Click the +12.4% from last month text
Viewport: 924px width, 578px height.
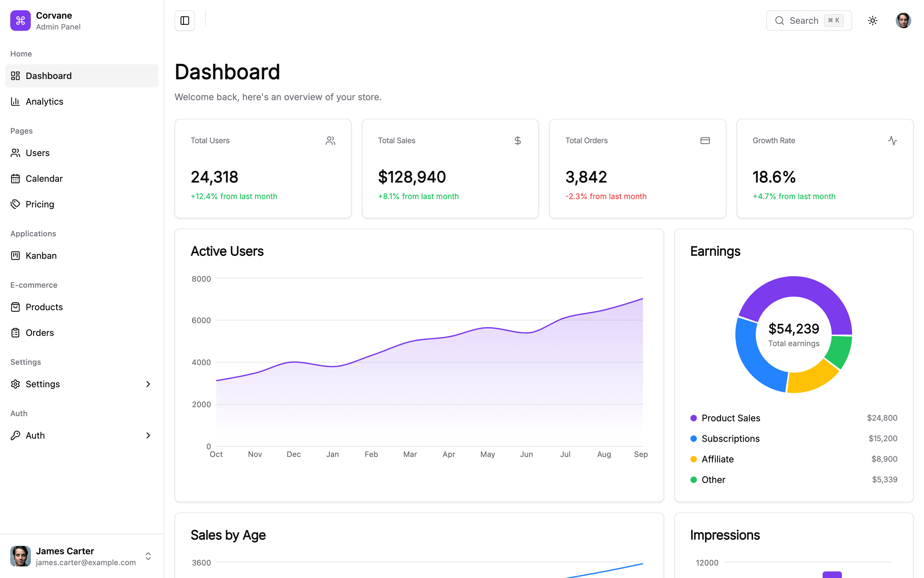[x=234, y=197]
